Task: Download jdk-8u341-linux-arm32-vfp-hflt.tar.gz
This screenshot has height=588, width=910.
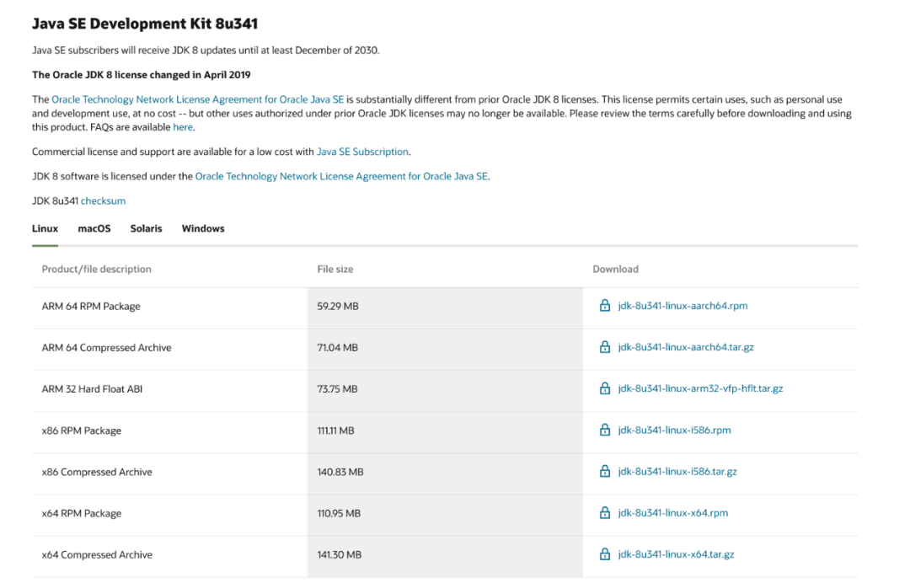Action: pos(700,388)
